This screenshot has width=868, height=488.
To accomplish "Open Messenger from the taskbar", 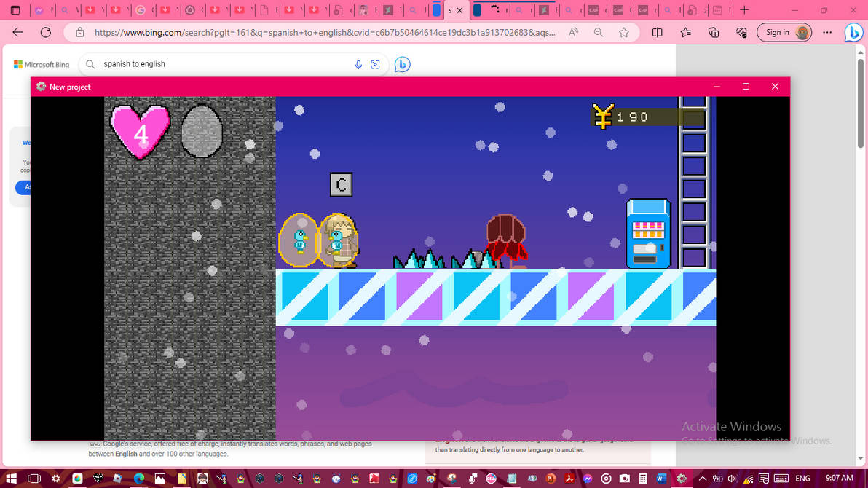I will (x=588, y=478).
